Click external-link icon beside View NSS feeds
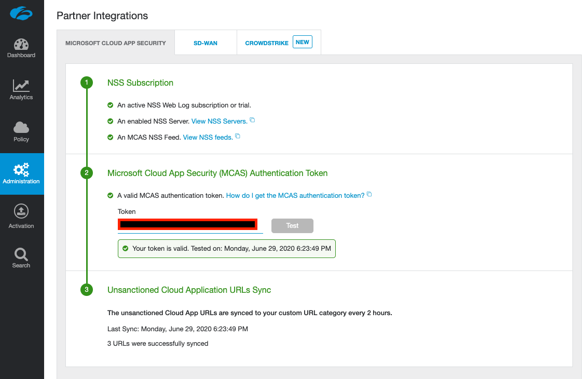The height and width of the screenshot is (379, 588). tap(238, 136)
